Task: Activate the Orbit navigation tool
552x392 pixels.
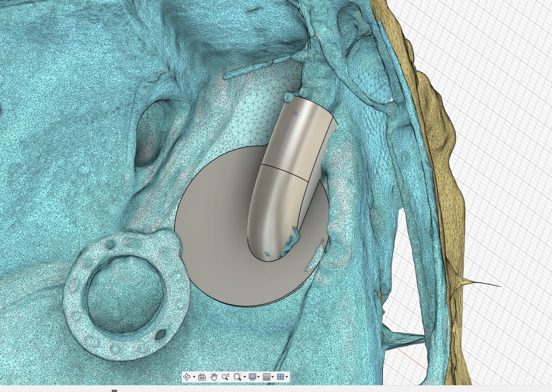Action: [x=187, y=377]
